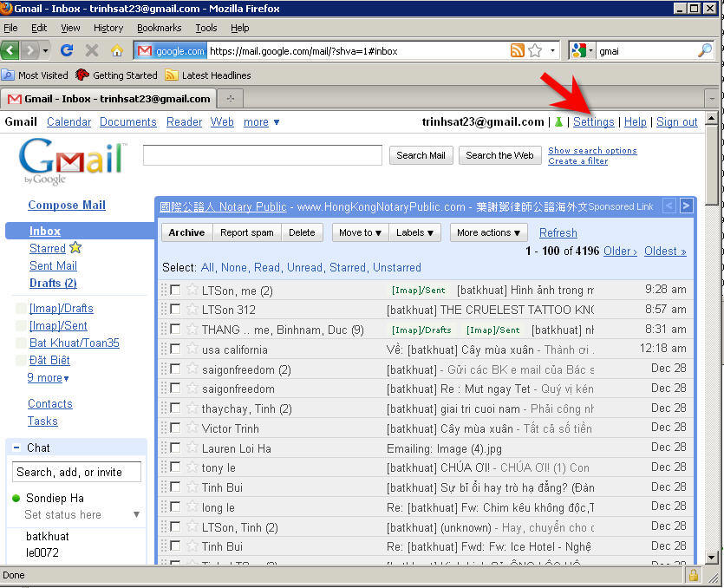Click the Gmail mail search field
The width and height of the screenshot is (724, 588).
[x=262, y=154]
